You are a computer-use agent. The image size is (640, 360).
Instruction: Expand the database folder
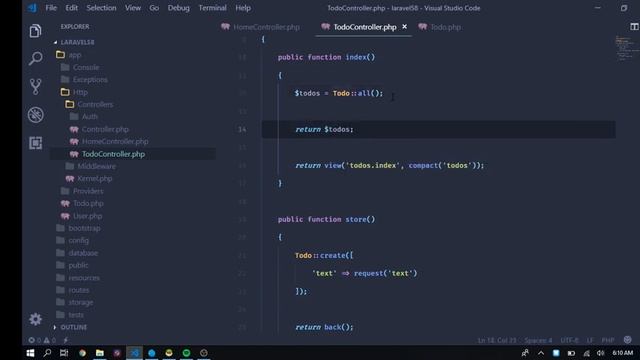[x=83, y=253]
